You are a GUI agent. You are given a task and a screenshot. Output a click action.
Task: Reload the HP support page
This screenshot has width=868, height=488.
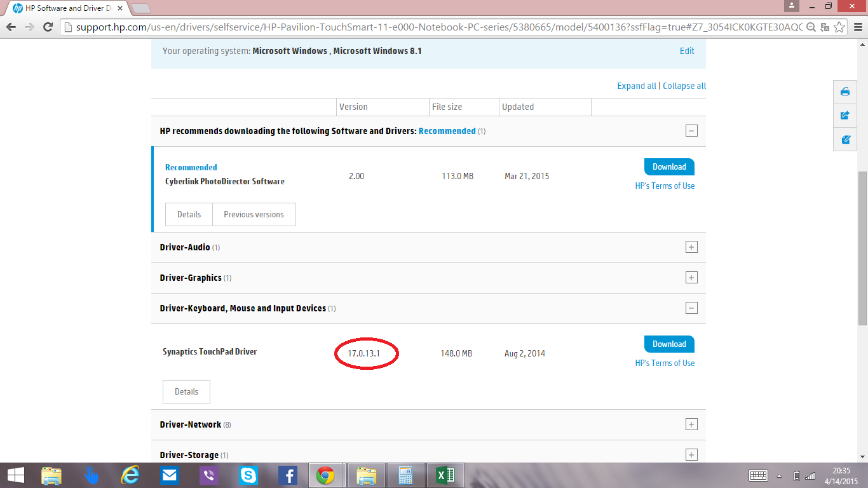tap(48, 27)
